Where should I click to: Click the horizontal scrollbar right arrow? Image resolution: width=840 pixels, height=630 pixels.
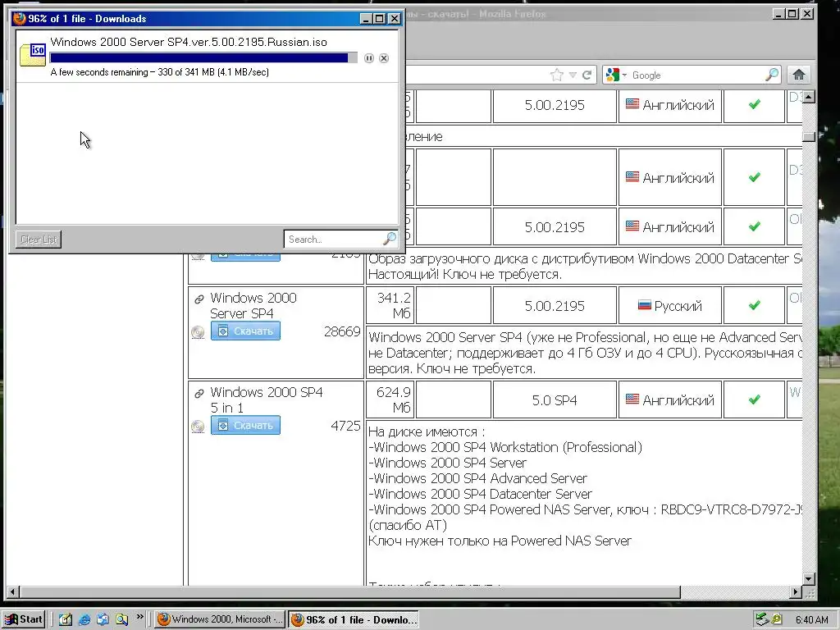click(x=796, y=592)
